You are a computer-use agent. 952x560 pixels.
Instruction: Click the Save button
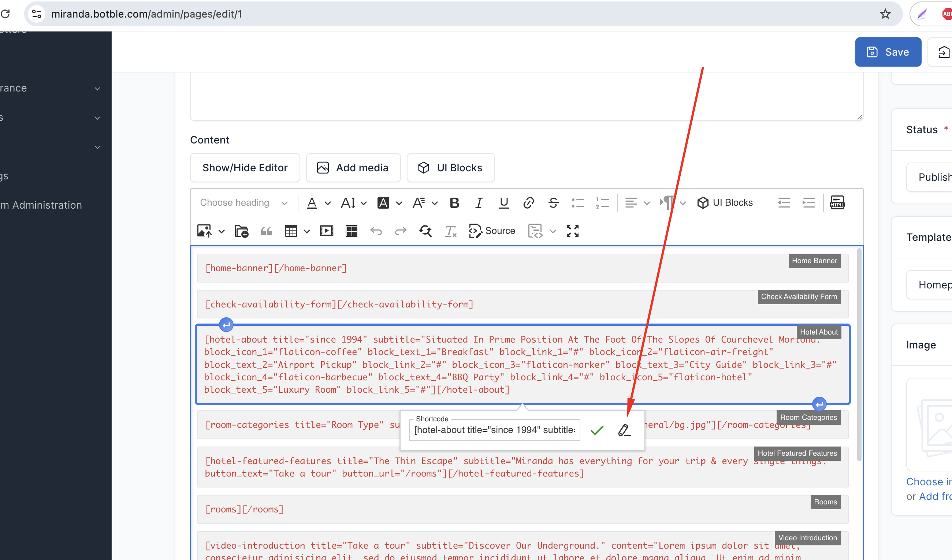pos(888,52)
